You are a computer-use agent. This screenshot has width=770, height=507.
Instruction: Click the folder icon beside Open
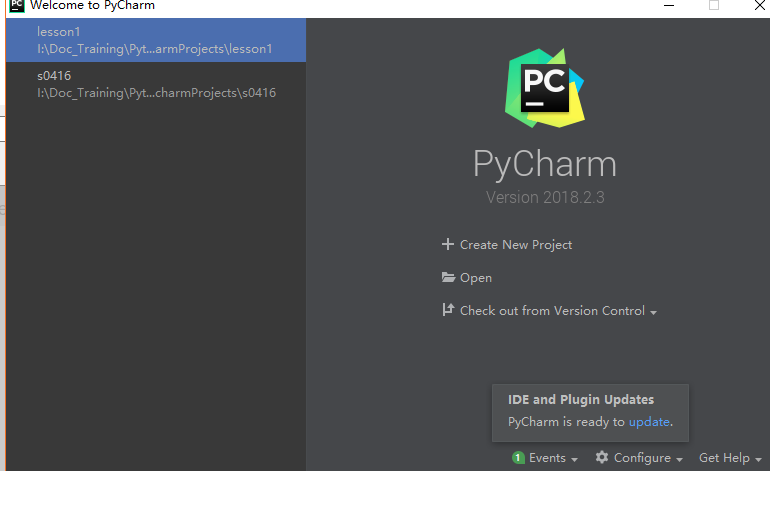coord(448,277)
